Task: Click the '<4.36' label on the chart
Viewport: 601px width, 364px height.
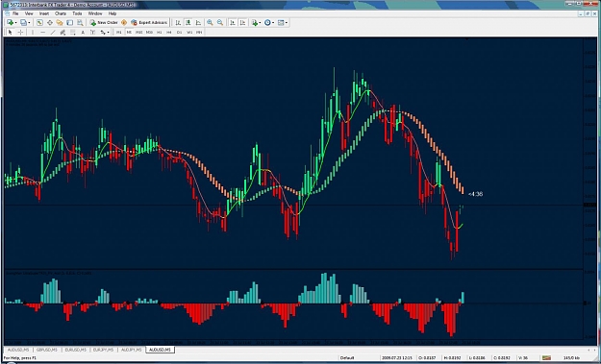Action: 476,194
